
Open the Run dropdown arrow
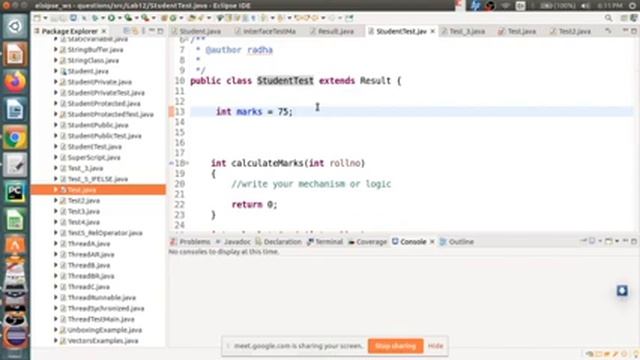[119, 18]
